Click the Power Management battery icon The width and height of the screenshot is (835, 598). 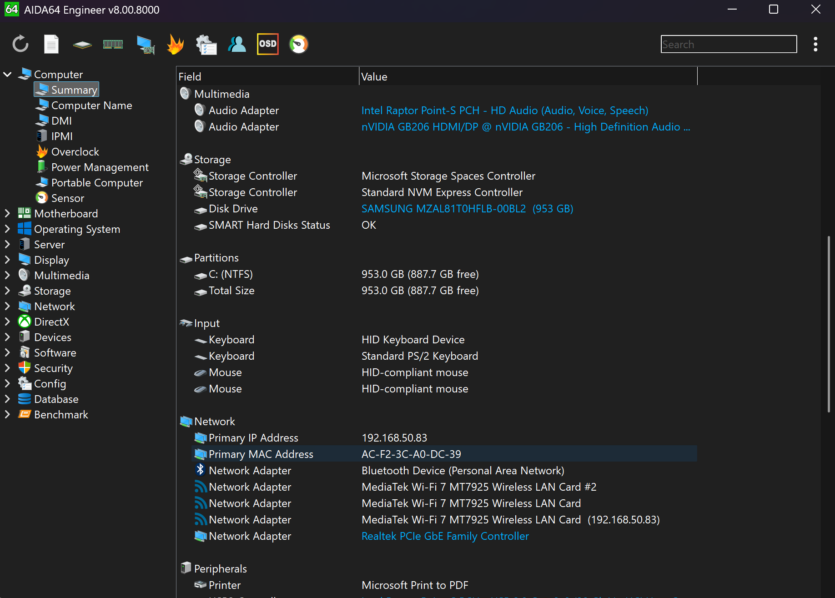coord(42,167)
